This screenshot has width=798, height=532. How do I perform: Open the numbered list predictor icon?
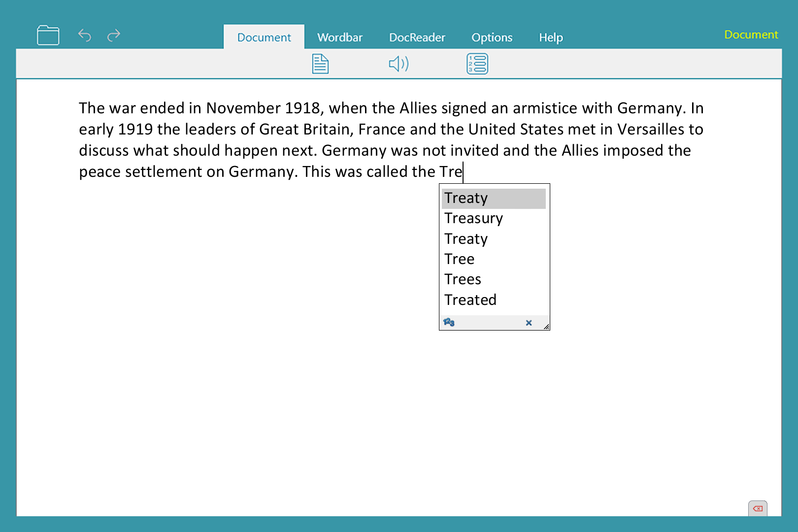coord(477,64)
